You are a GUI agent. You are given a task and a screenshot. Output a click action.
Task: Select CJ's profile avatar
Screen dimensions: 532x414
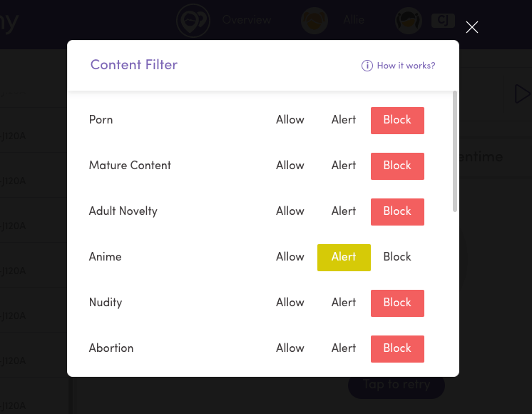(x=409, y=20)
